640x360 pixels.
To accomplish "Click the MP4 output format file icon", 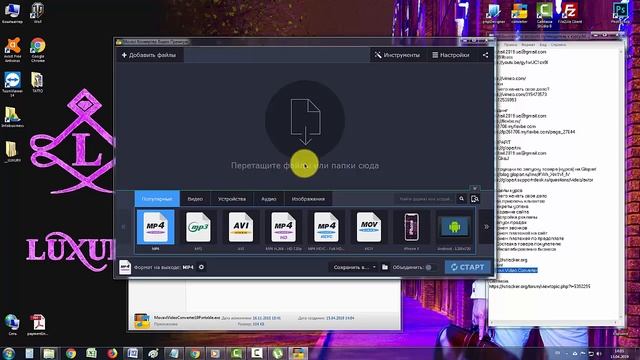I will (x=125, y=267).
